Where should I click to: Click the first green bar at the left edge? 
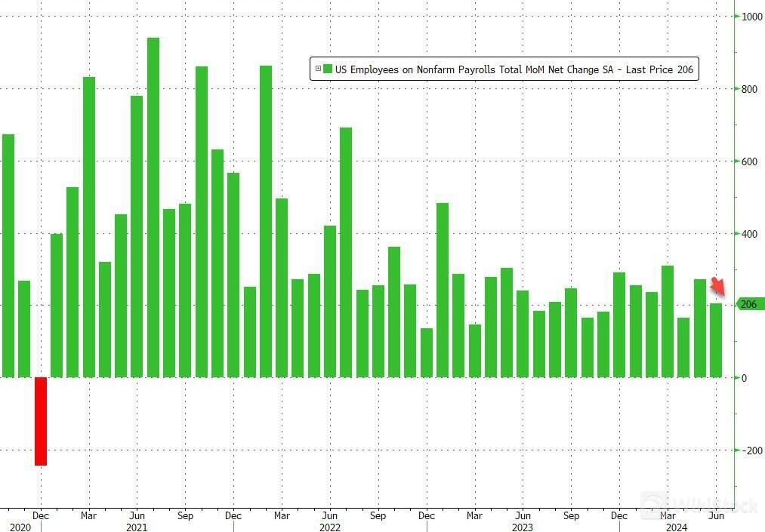coord(8,255)
